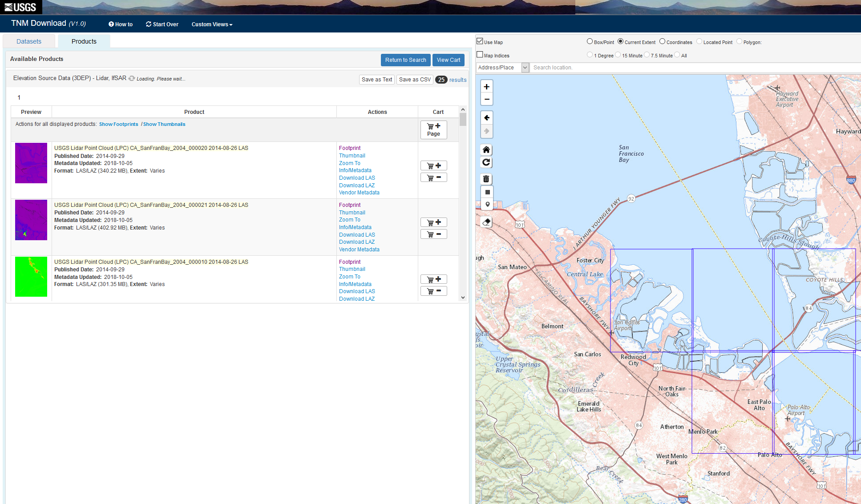Click Thumbnail link for SanFranBay_2004_000020
The image size is (861, 504).
click(352, 156)
